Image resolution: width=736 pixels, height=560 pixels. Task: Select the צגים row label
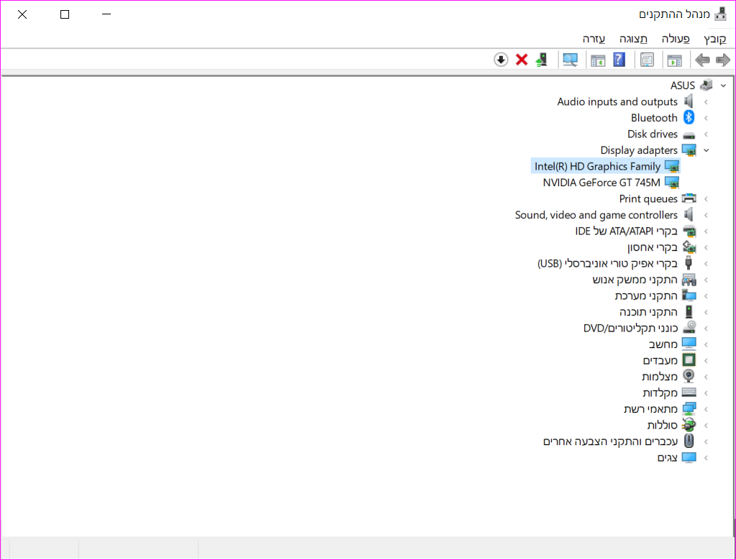pos(667,458)
